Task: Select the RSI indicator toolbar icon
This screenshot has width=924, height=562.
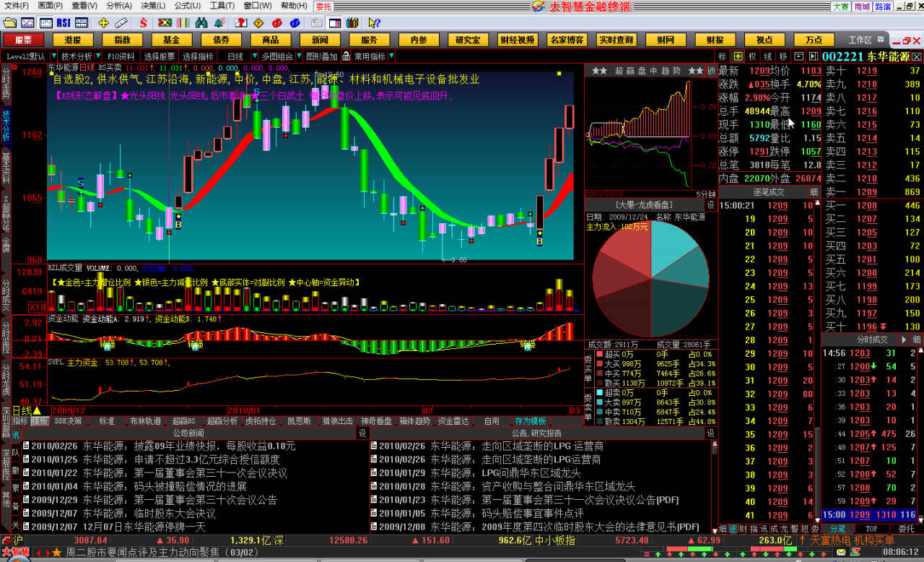Action: (x=63, y=22)
